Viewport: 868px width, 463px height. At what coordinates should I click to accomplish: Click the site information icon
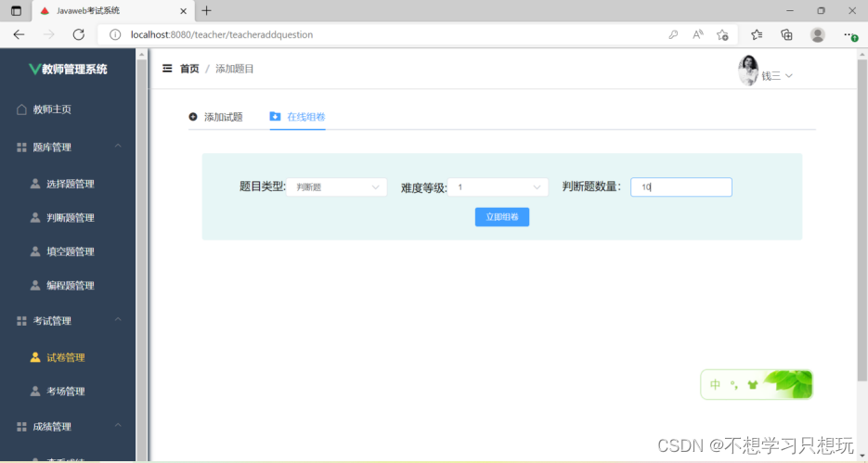(114, 34)
